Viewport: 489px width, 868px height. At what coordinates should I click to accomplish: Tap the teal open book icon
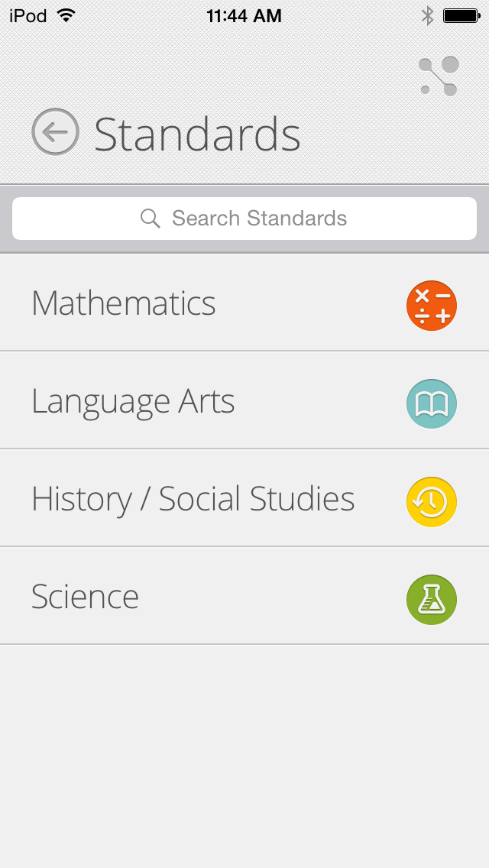tap(432, 403)
